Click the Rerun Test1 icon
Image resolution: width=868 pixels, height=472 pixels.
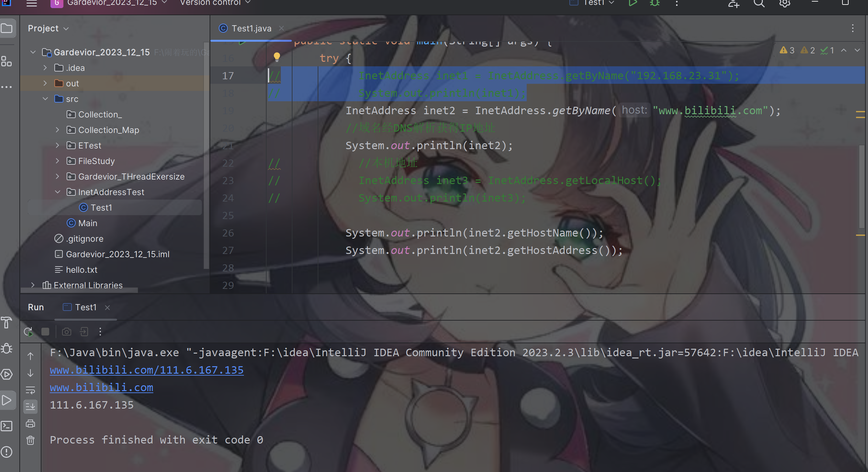[29, 332]
